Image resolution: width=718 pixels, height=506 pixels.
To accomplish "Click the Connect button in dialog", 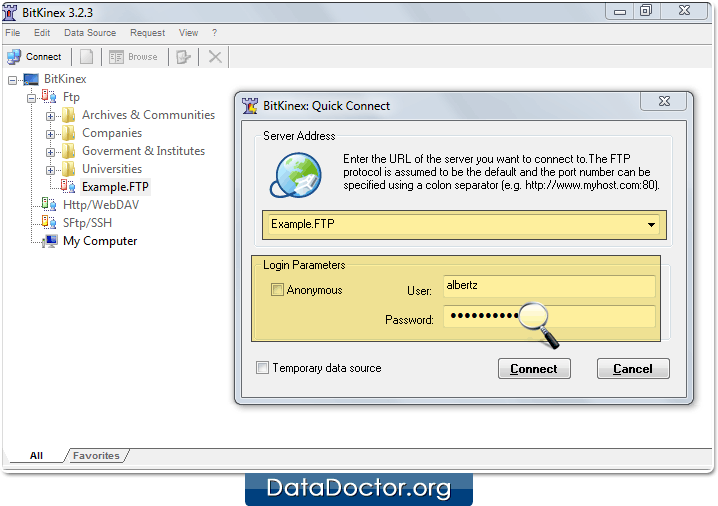I will (534, 369).
